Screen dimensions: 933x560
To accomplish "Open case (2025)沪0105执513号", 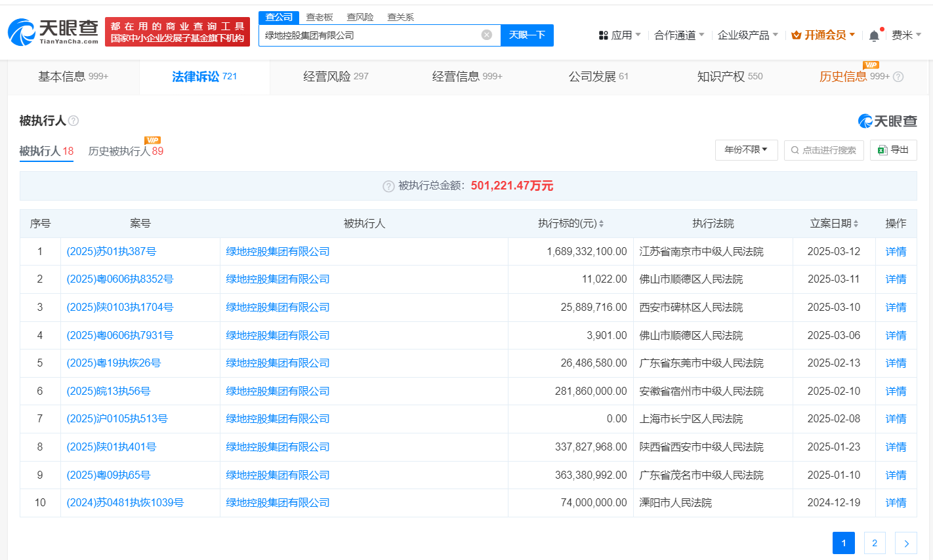I will pyautogui.click(x=117, y=419).
